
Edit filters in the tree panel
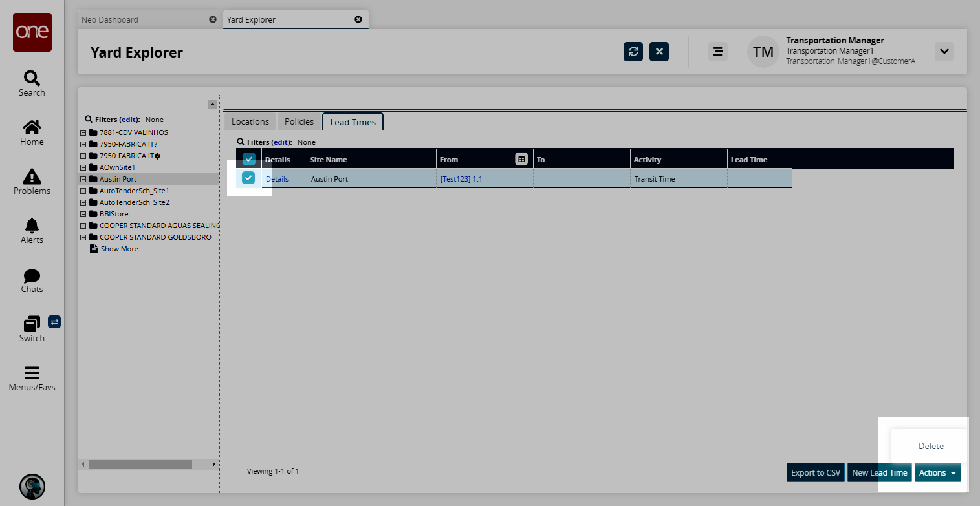tap(129, 120)
